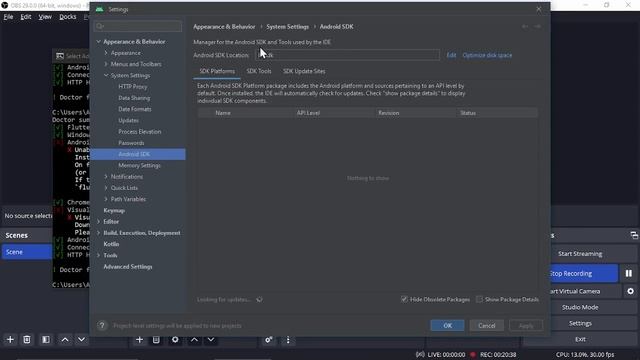The width and height of the screenshot is (640, 360).
Task: Remove source with trash icon in OBS
Action: [156, 340]
